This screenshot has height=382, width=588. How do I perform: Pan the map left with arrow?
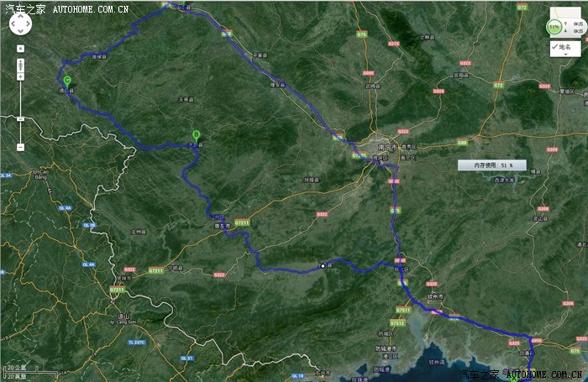point(13,24)
